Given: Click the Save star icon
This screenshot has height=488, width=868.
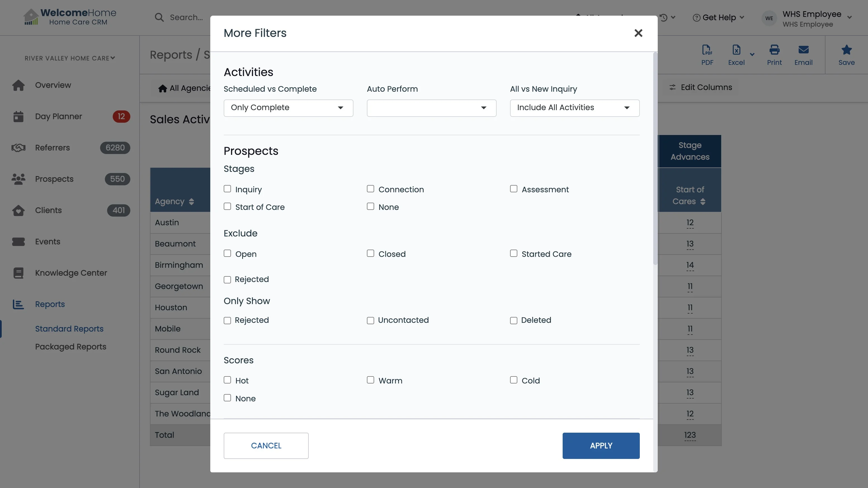Looking at the screenshot, I should [x=846, y=50].
